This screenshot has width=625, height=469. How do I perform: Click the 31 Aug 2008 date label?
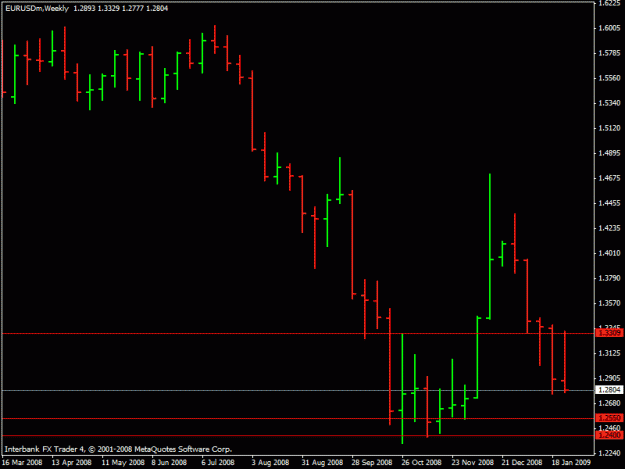click(322, 462)
